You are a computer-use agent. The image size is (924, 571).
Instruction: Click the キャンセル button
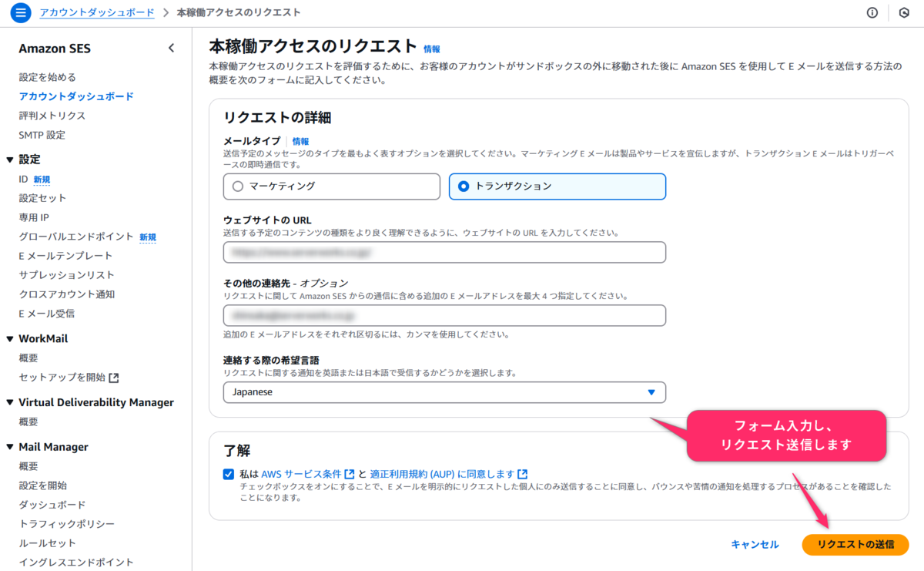(755, 545)
